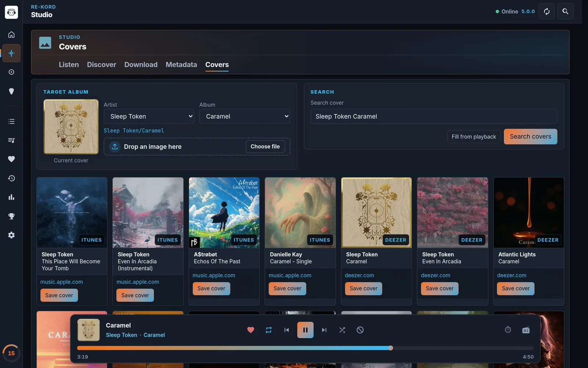Open search via magnifier icon in header
588x368 pixels.
pyautogui.click(x=565, y=11)
